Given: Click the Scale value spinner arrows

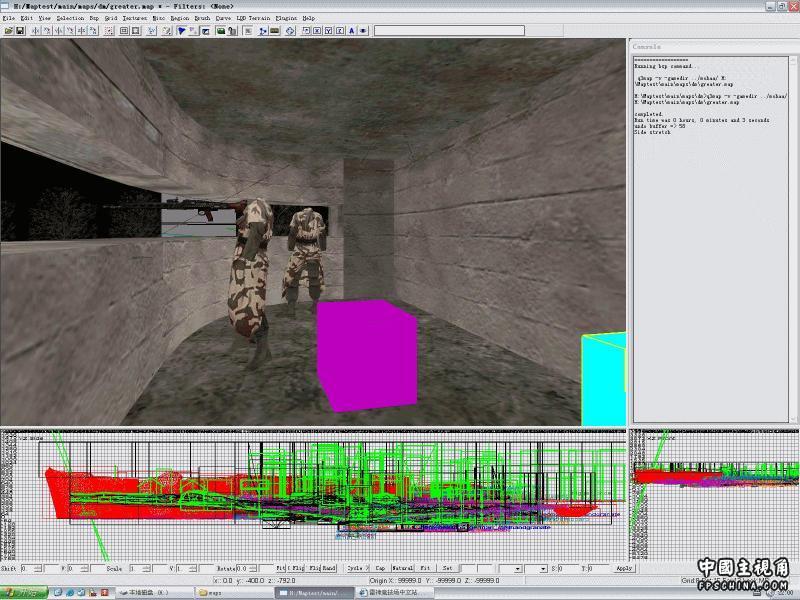Looking at the screenshot, I should 146,568.
